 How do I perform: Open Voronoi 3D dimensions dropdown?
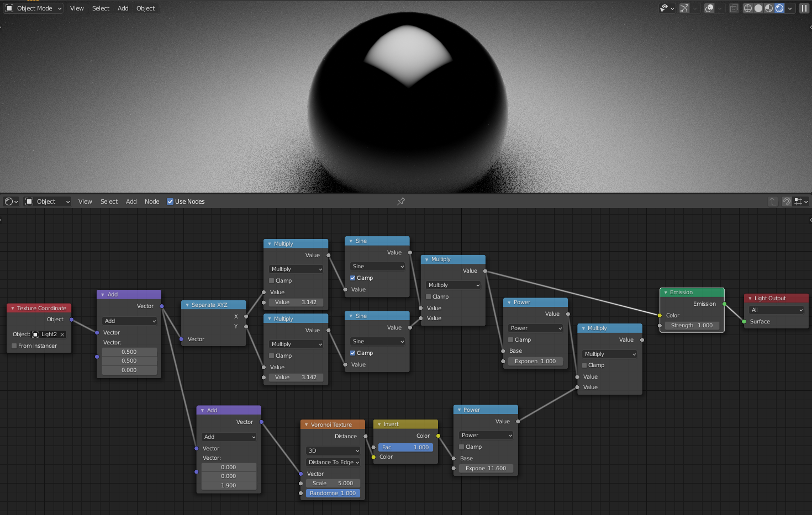pos(333,451)
